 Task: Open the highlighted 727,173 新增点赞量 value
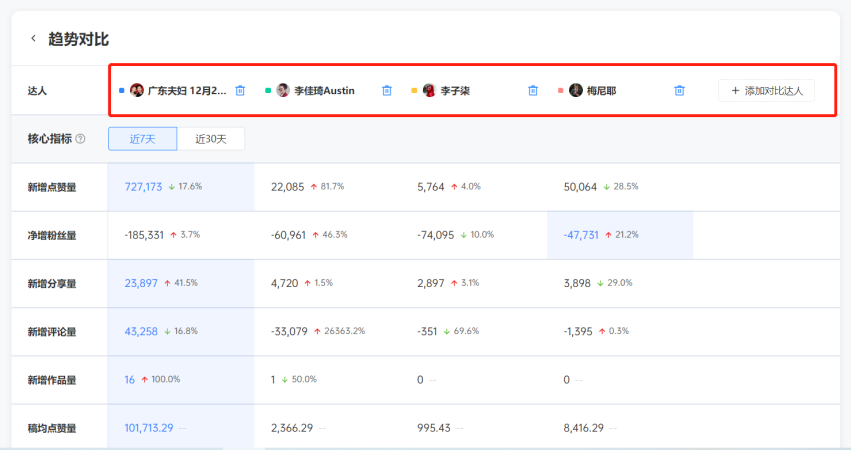click(x=143, y=187)
